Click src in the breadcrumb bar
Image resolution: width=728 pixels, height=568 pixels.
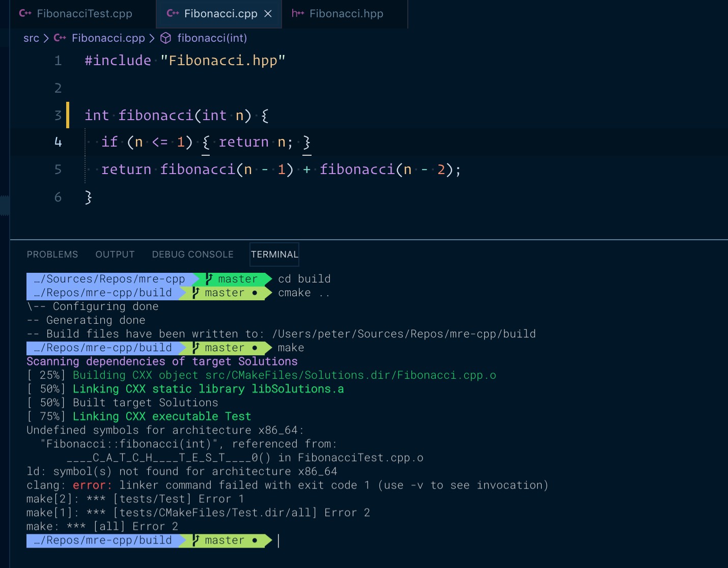click(x=31, y=38)
